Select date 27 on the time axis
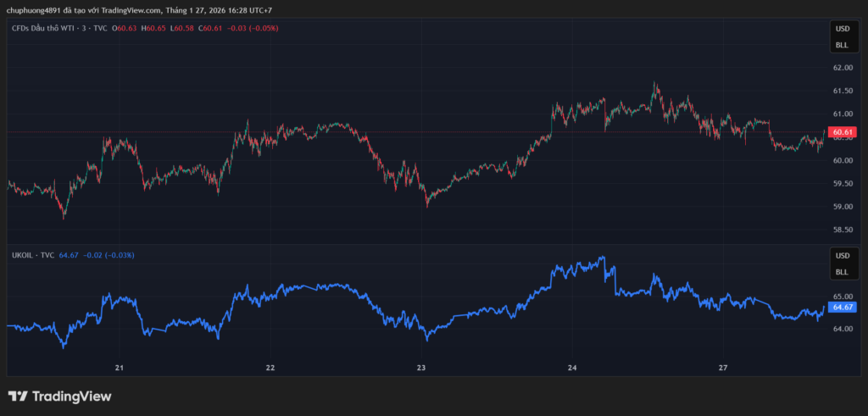Viewport: 868px width, 416px height. click(x=723, y=368)
